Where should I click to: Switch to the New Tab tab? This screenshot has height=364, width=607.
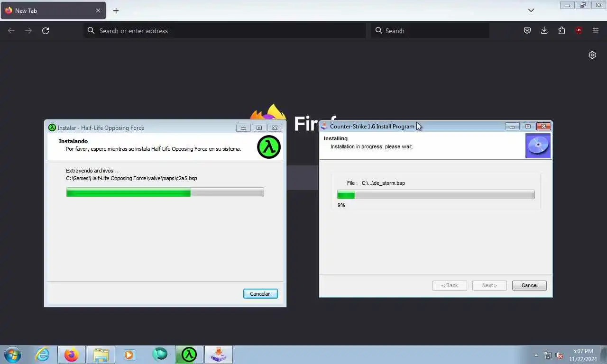point(53,10)
